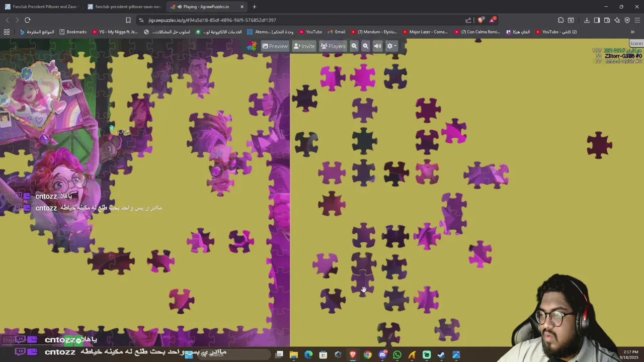Screen dimensions: 644x362
Task: Go back to previous page
Action: click(x=7, y=20)
